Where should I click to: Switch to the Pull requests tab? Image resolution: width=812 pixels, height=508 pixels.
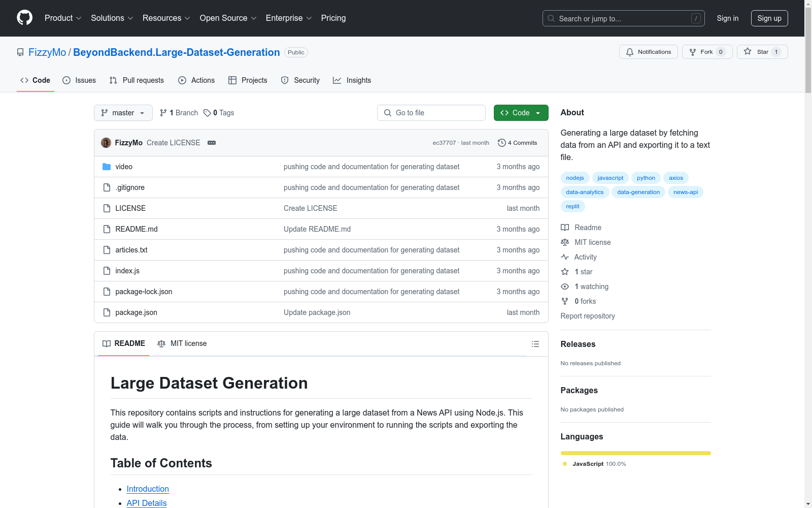pos(137,80)
